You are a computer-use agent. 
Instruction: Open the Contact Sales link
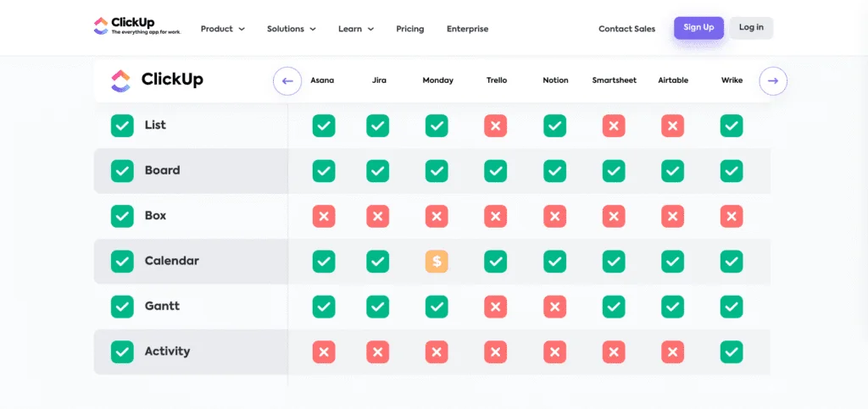626,29
